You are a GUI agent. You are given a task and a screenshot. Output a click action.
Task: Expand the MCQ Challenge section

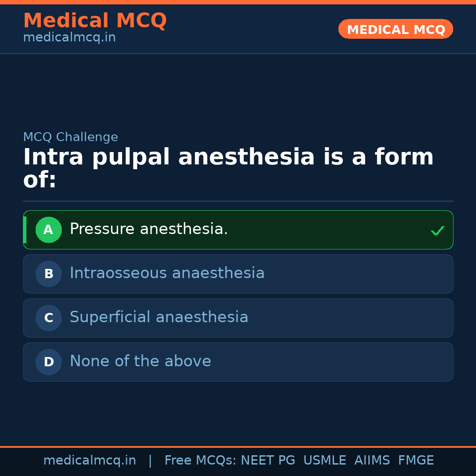(71, 137)
